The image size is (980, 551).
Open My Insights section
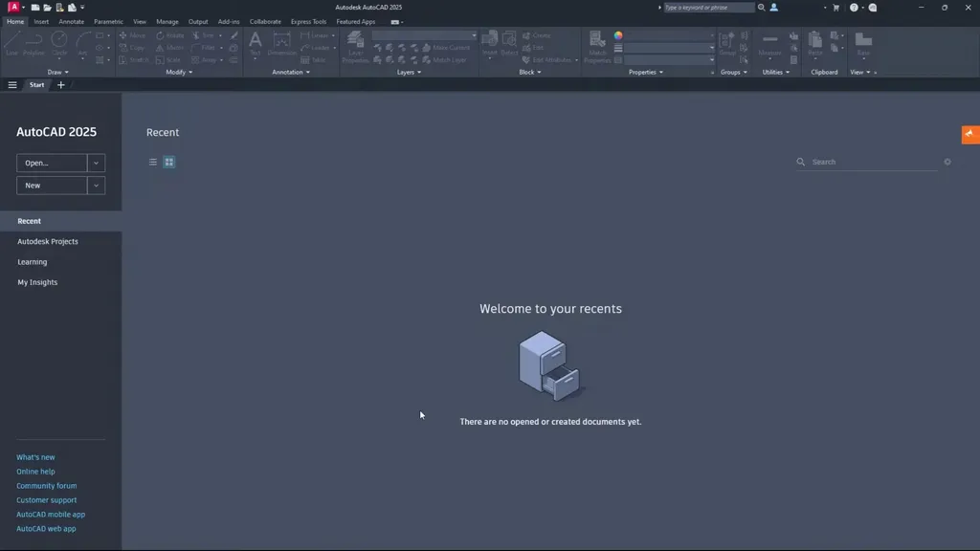(37, 282)
